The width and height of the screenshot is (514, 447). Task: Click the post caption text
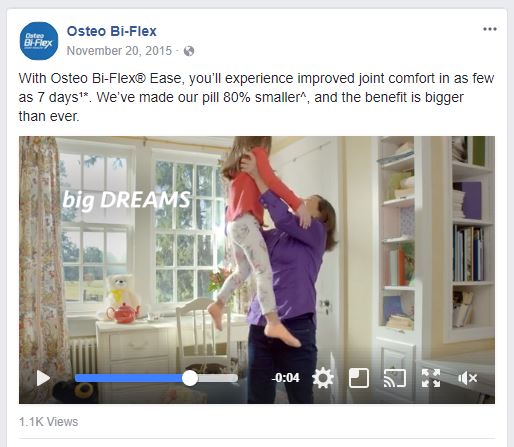pyautogui.click(x=256, y=97)
